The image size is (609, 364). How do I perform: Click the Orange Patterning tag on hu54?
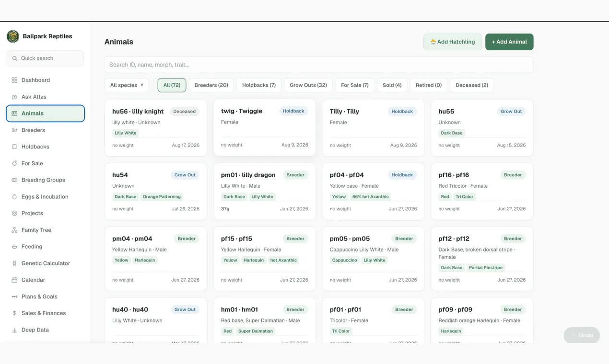162,197
